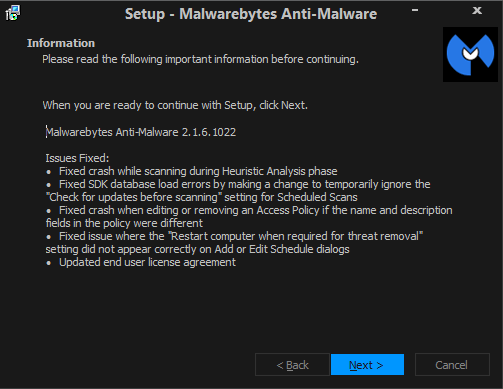
Task: Click the "When you are ready to continue" line
Action: [x=175, y=105]
